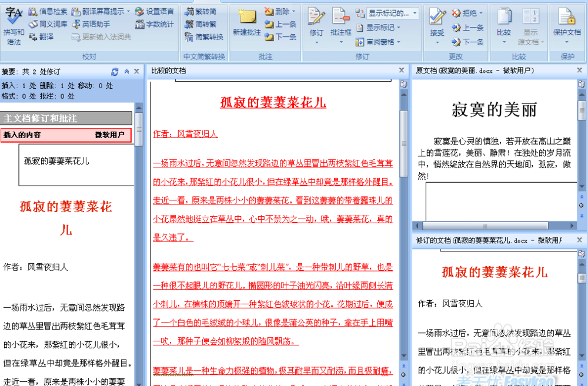The height and width of the screenshot is (386, 588).
Task: Click the 信息检索 research icon
Action: point(32,12)
